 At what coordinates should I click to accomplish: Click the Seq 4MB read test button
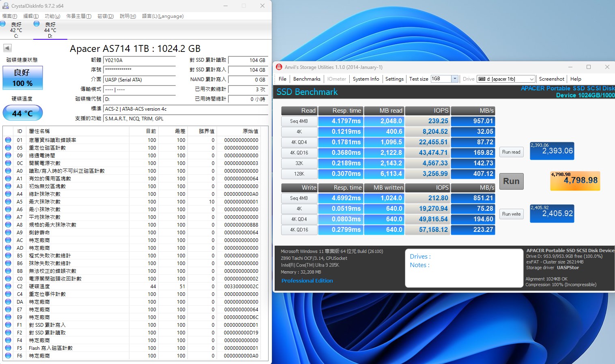(x=299, y=121)
